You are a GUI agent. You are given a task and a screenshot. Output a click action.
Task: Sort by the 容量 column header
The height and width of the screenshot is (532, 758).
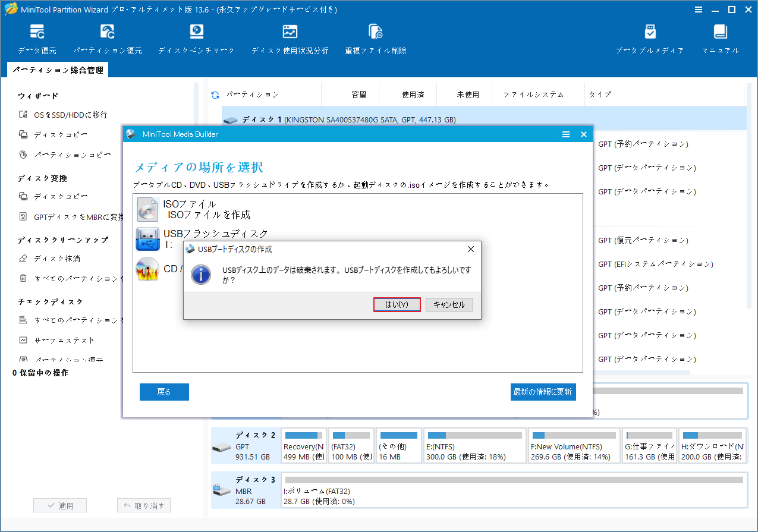[359, 95]
